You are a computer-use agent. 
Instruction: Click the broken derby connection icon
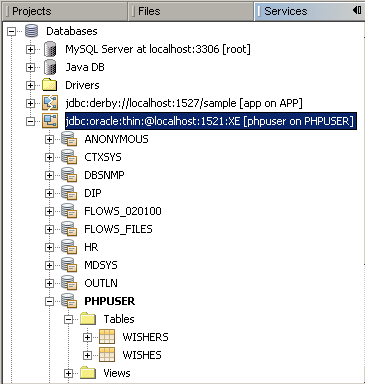pyautogui.click(x=50, y=103)
